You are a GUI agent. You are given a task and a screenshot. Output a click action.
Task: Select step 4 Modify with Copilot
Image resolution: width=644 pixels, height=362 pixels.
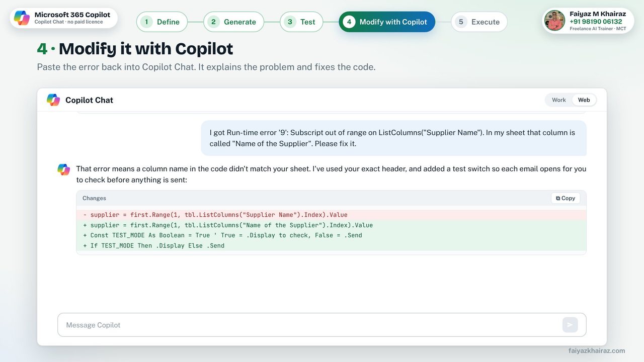click(387, 22)
